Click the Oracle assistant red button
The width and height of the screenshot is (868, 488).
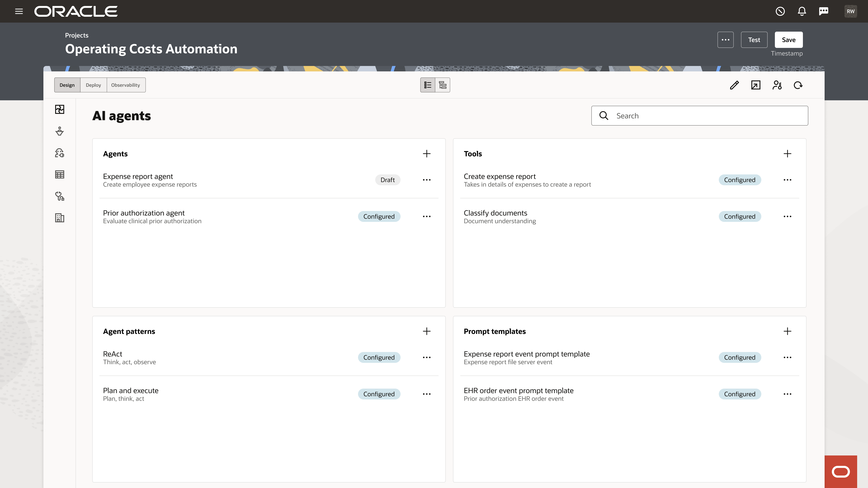(840, 472)
